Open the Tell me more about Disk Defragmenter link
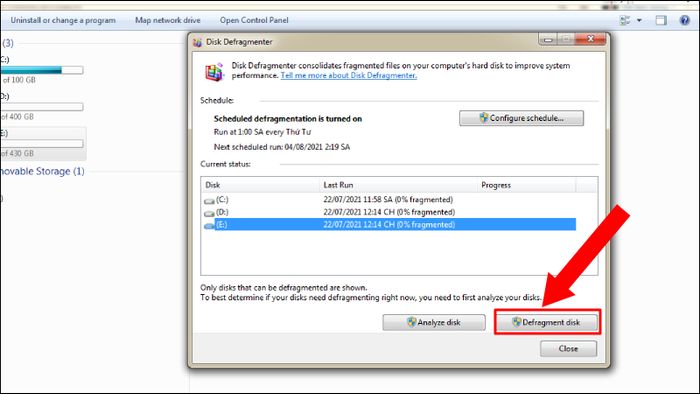Image resolution: width=700 pixels, height=394 pixels. click(x=349, y=75)
